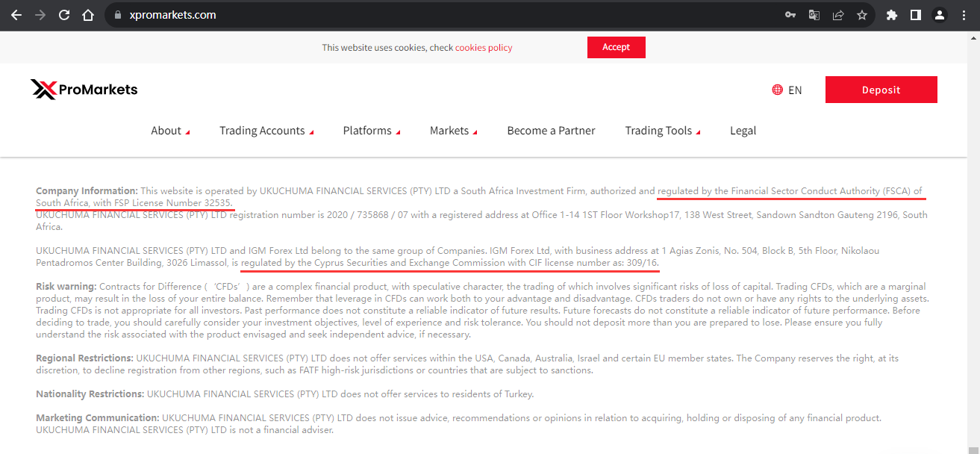This screenshot has width=980, height=454.
Task: Open Chrome three-dot menu
Action: tap(964, 15)
